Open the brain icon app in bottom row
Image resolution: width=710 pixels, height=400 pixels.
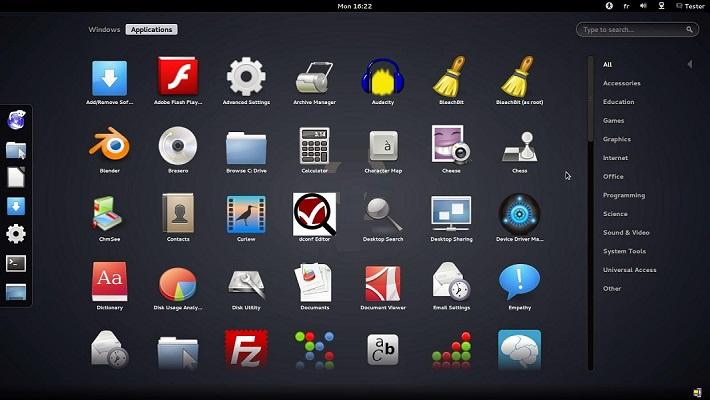(x=519, y=349)
